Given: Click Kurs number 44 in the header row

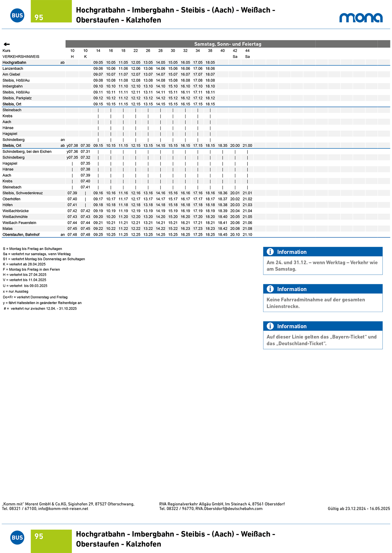Looking at the screenshot, I should point(247,51).
